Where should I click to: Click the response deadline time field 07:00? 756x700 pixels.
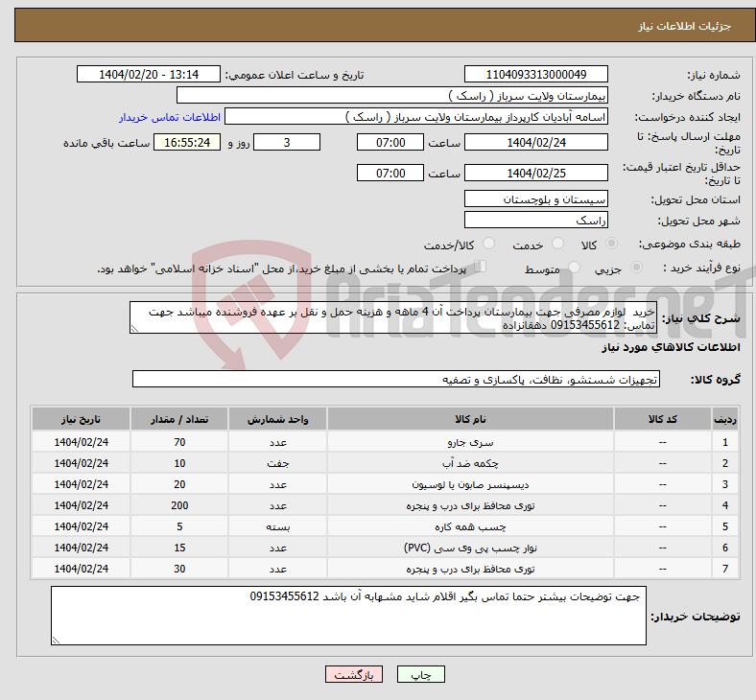pyautogui.click(x=390, y=143)
